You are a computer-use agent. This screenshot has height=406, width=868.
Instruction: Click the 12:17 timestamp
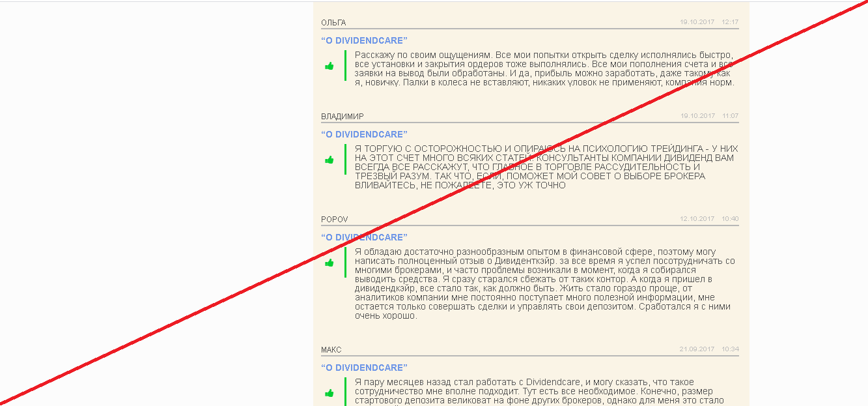click(730, 22)
